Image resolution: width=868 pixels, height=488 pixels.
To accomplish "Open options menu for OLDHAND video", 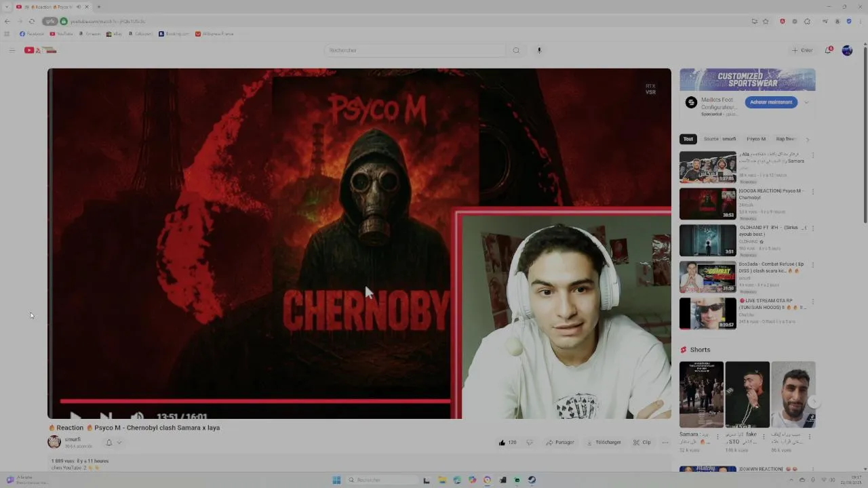I will point(812,228).
